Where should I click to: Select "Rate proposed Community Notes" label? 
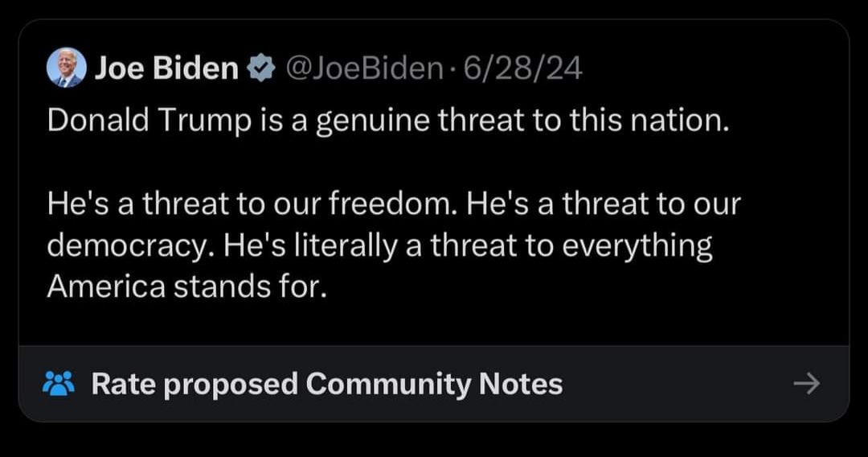point(326,384)
